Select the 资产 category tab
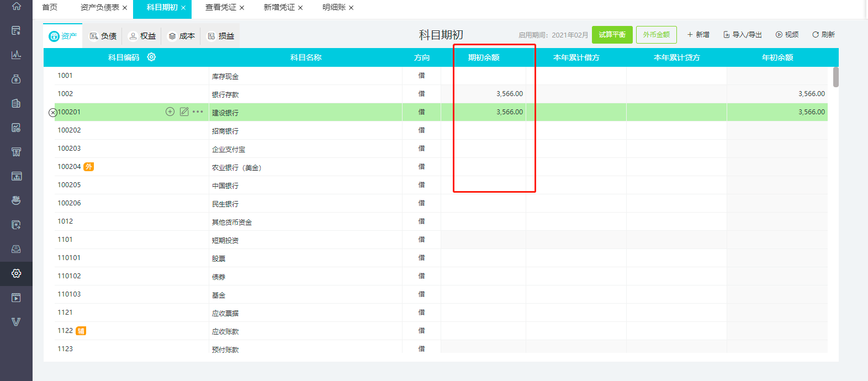This screenshot has width=868, height=381. click(x=63, y=36)
